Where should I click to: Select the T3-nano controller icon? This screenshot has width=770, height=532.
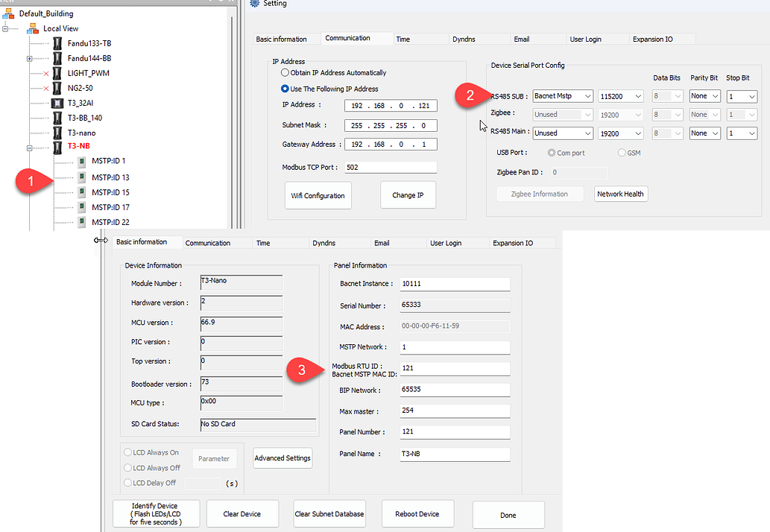pyautogui.click(x=57, y=132)
